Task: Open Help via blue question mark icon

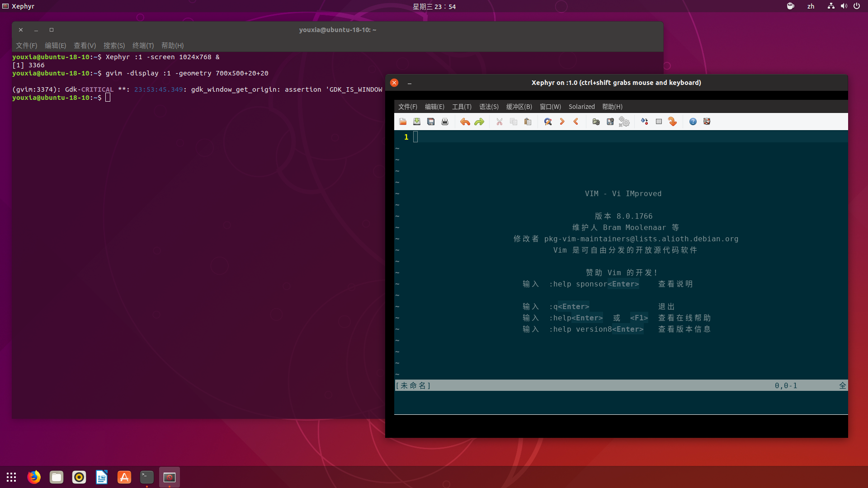Action: click(x=693, y=122)
